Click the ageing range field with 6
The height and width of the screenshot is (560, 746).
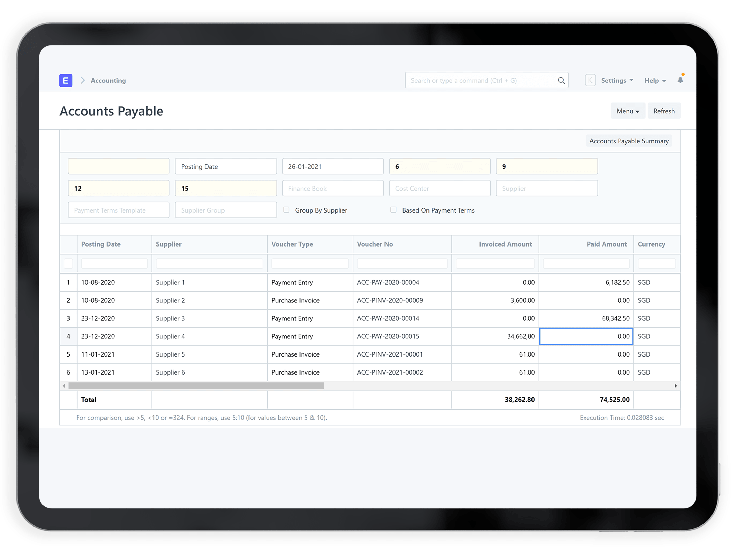tap(440, 166)
